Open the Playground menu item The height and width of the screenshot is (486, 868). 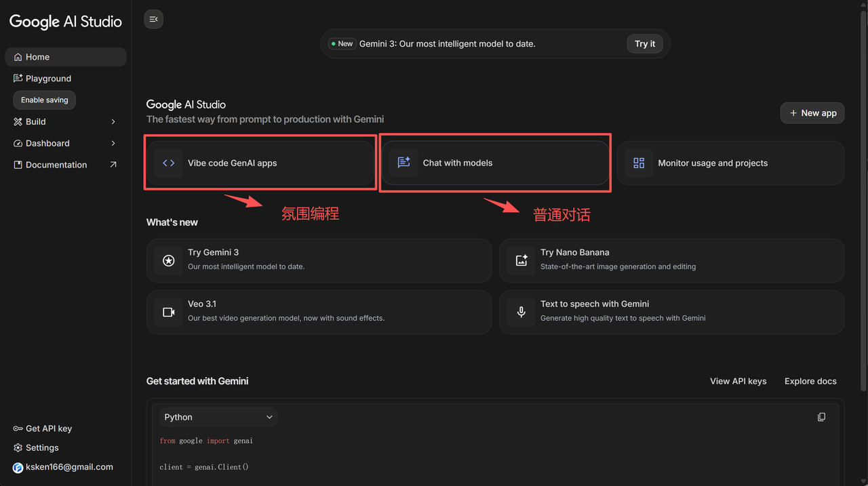(66, 79)
